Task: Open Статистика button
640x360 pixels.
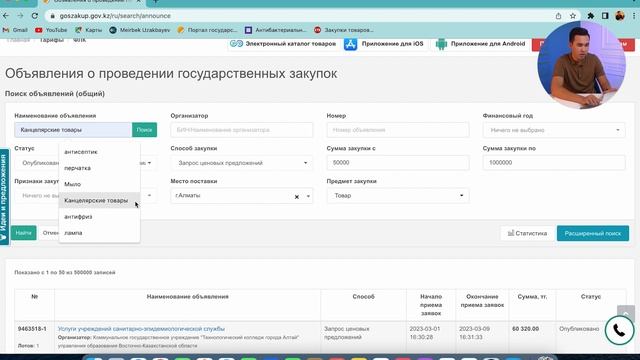Action: (527, 233)
